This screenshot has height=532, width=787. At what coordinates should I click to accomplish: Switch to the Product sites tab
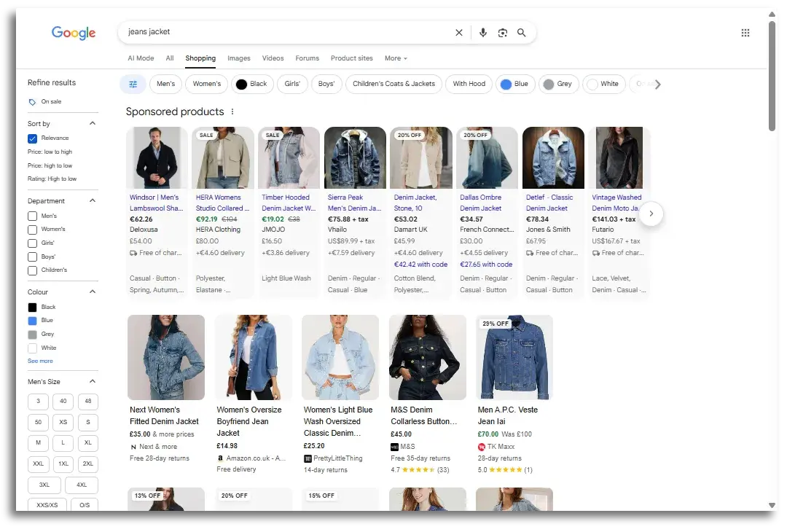tap(352, 58)
